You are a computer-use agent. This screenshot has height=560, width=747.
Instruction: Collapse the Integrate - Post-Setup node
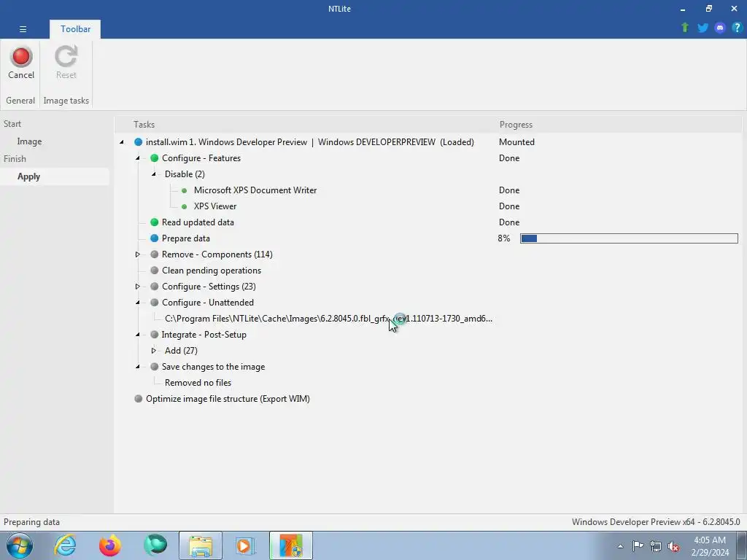pos(138,335)
